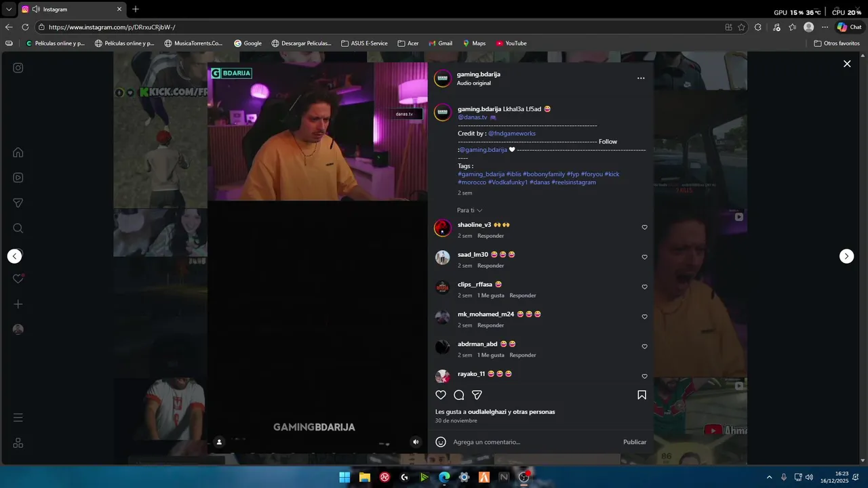868x488 pixels.
Task: Click the Publicar button
Action: 635,442
